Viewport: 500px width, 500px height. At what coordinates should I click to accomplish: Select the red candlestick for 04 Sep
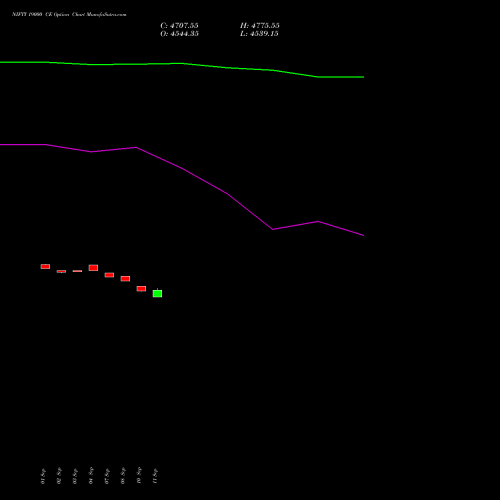tap(93, 268)
